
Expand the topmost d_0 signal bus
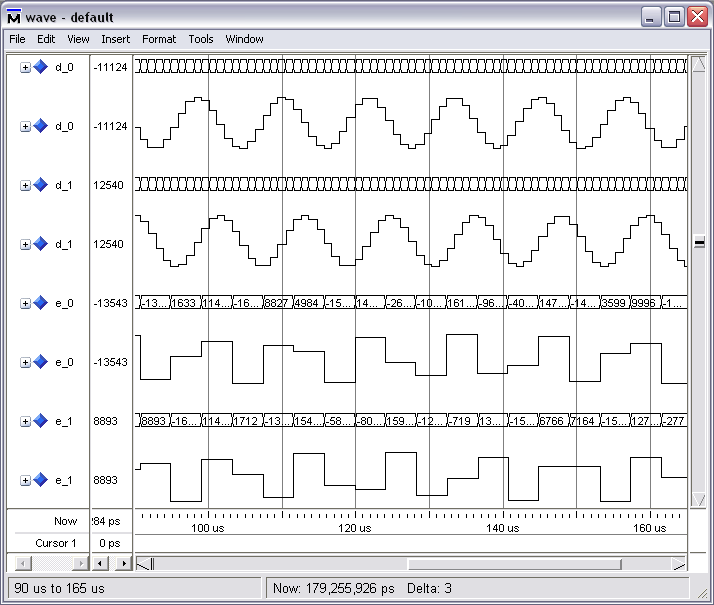(26, 67)
